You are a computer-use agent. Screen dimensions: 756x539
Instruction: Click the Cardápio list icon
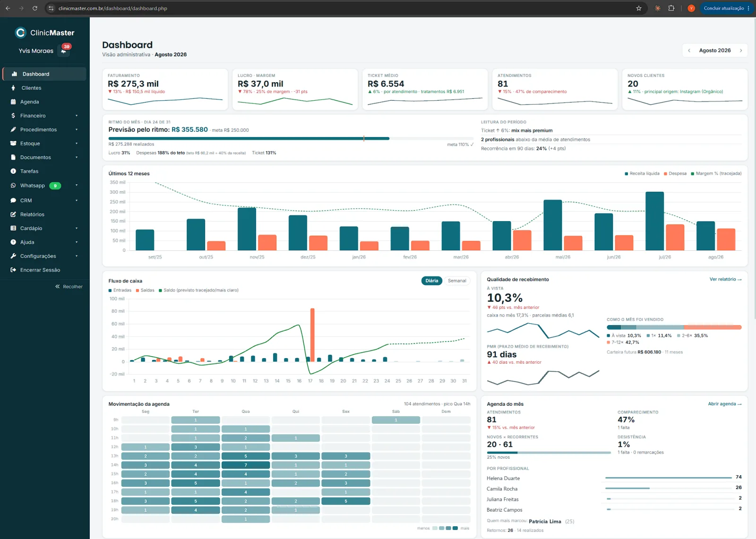point(13,228)
